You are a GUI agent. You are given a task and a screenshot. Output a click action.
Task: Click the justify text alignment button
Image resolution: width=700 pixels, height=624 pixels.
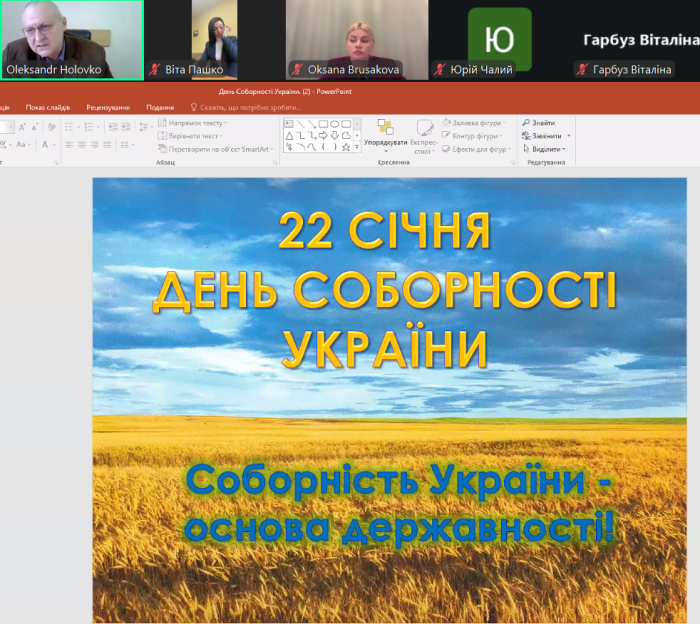tap(107, 145)
